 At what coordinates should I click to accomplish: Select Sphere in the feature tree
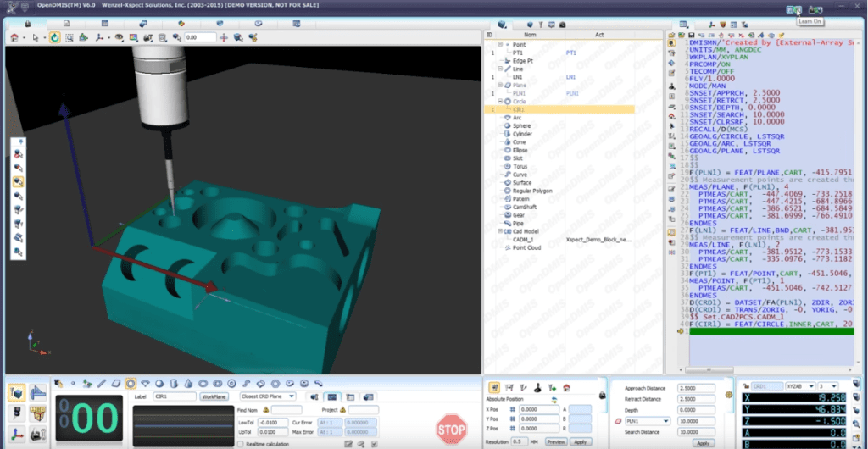(521, 125)
